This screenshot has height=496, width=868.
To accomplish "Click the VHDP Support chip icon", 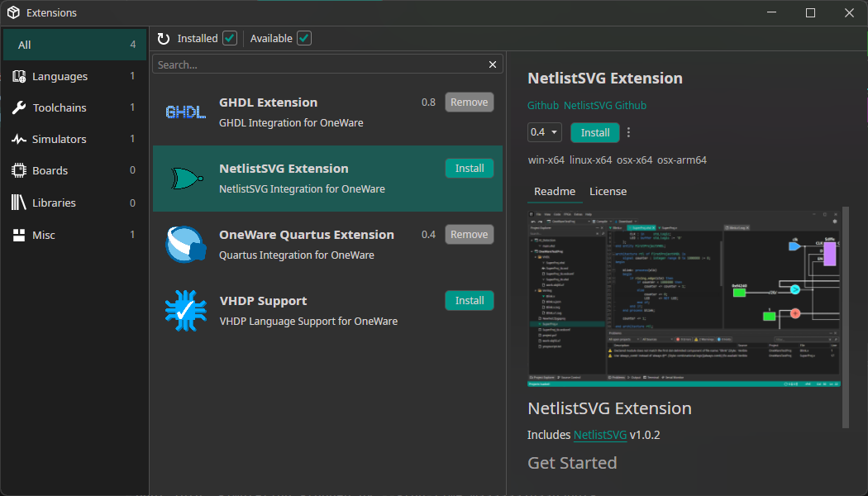I will pyautogui.click(x=185, y=311).
